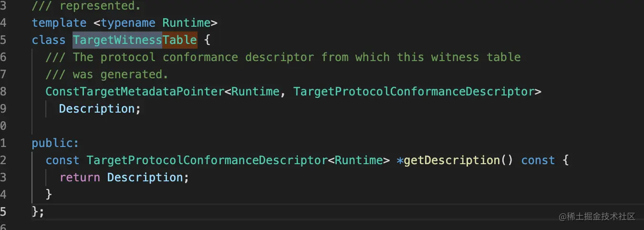Click the typename keyword in the template declaration
This screenshot has width=644, height=230.
pos(128,22)
